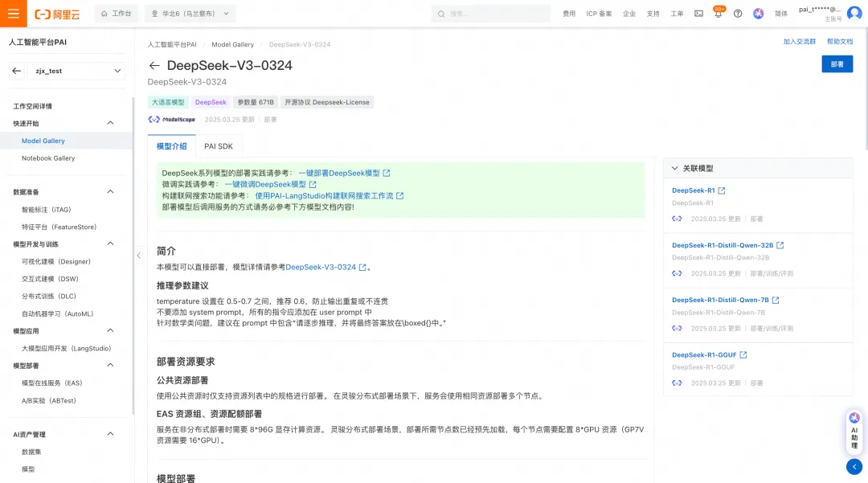Click the page vertical scrollbar
The height and width of the screenshot is (483, 868).
coord(866,88)
